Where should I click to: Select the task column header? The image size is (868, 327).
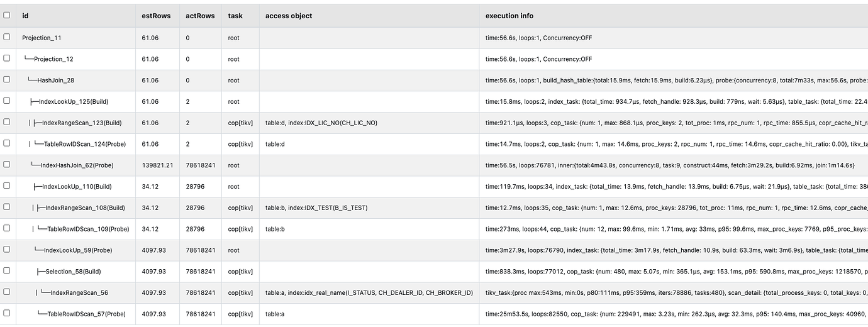click(235, 16)
